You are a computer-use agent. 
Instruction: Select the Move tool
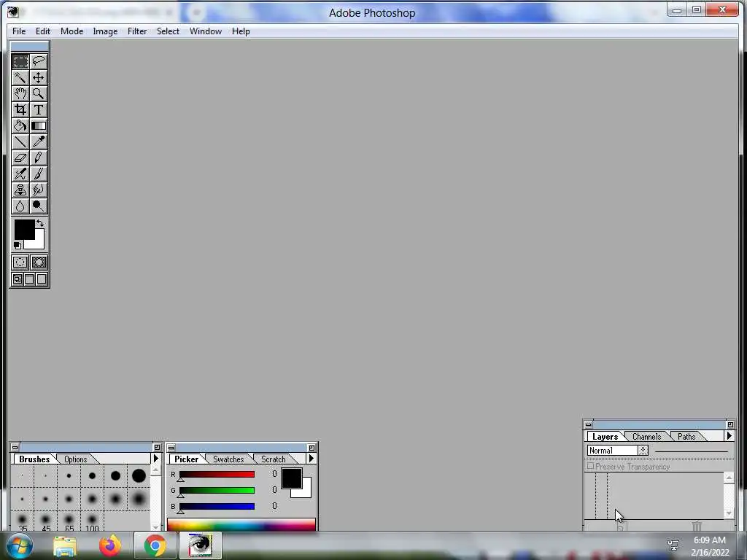39,77
